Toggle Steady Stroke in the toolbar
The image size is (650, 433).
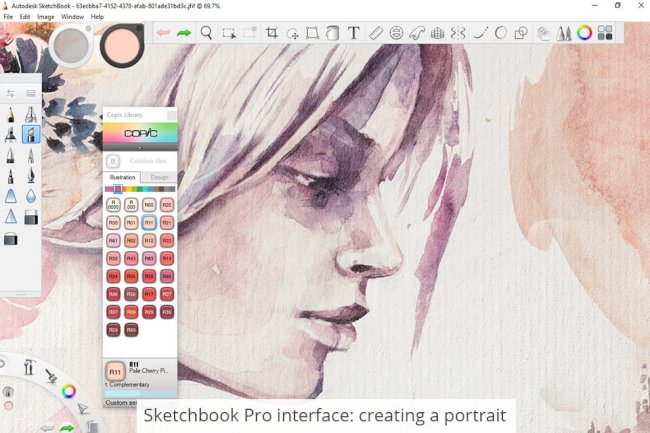pyautogui.click(x=480, y=33)
